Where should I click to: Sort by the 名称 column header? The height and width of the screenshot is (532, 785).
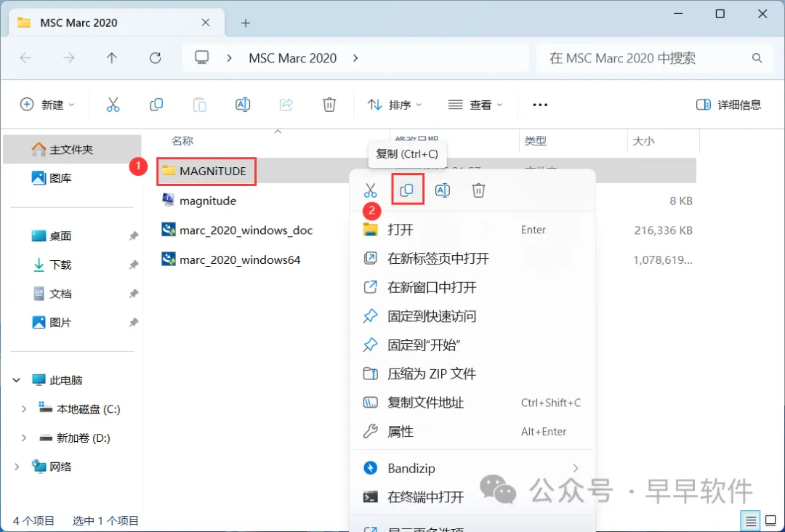click(x=182, y=141)
